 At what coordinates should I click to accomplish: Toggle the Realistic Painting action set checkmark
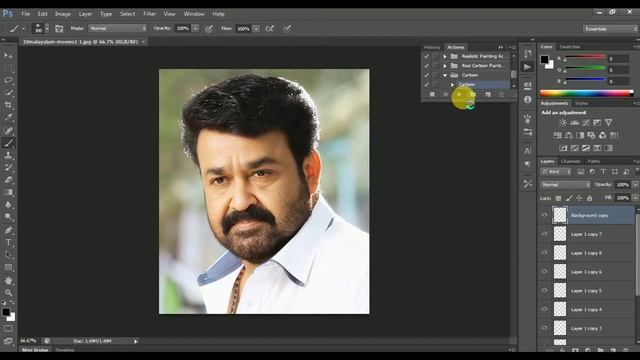click(427, 56)
